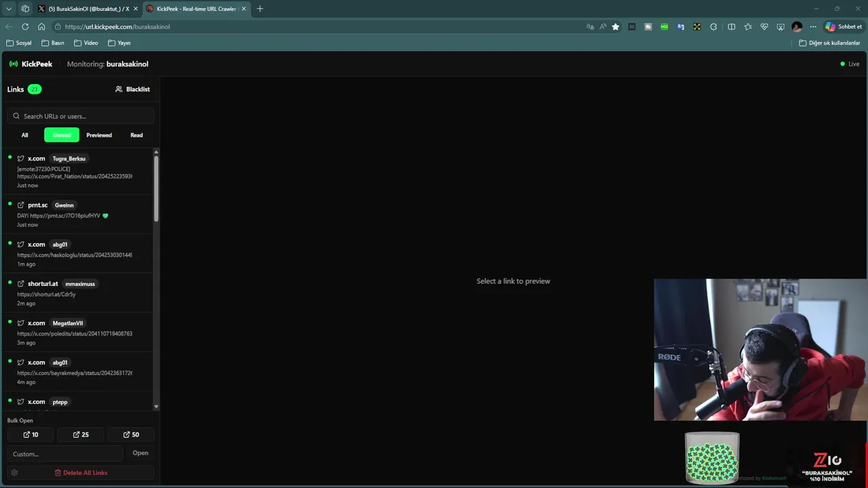Open the x.com link from MegatlanVII
Image resolution: width=868 pixels, height=488 pixels.
(77, 332)
